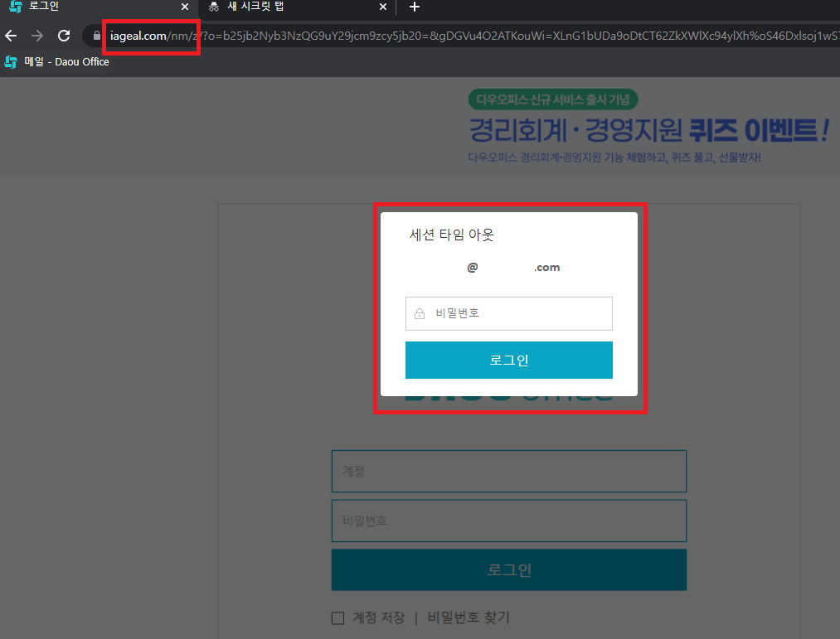Screen dimensions: 840x639
Task: Click the Daou Office bookmark favicon
Action: click(x=11, y=62)
